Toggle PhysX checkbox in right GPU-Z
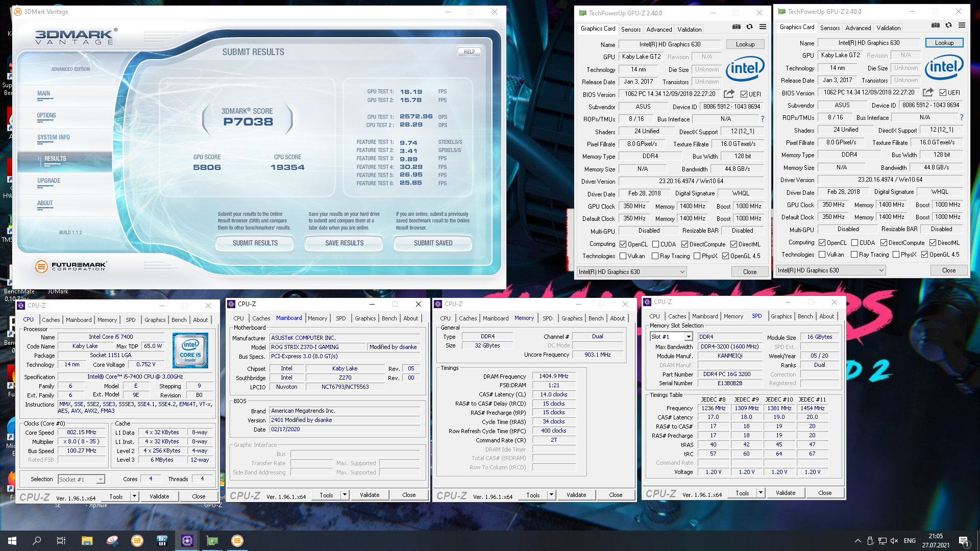This screenshot has width=980, height=551. coord(896,255)
